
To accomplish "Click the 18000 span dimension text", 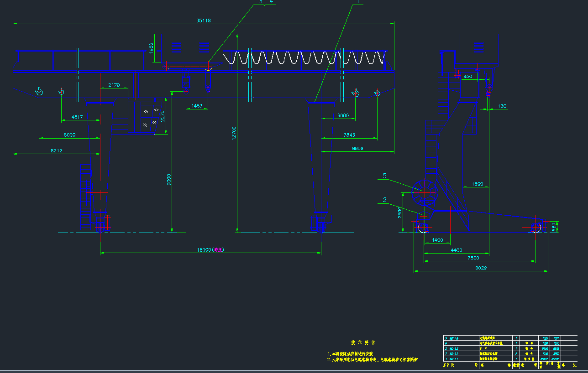I will pos(210,250).
